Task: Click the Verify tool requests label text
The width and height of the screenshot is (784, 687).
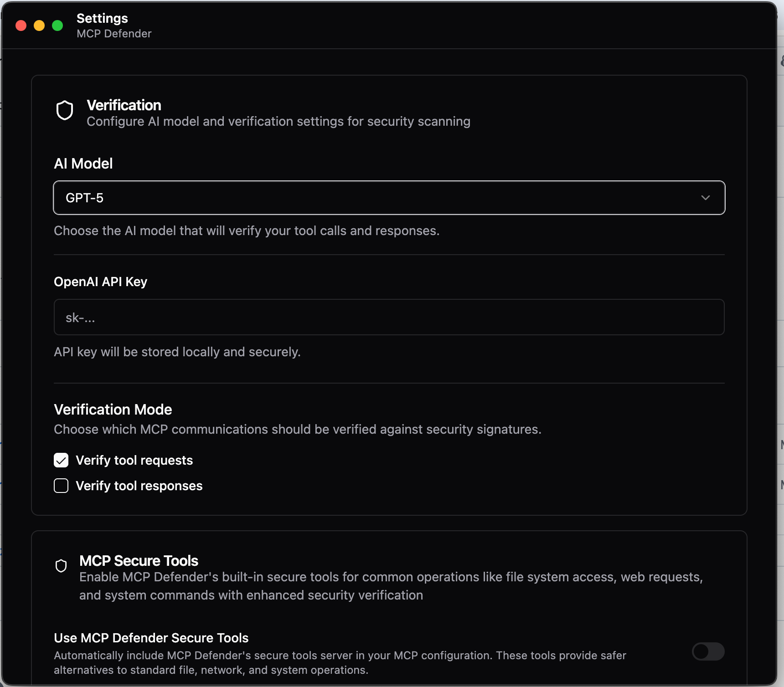Action: (x=134, y=460)
